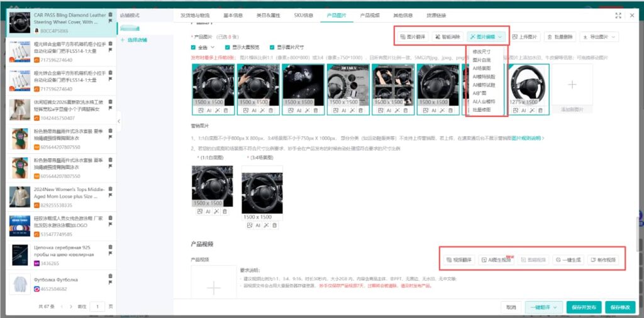Click flag icon on product 535477749585 row

point(110,224)
